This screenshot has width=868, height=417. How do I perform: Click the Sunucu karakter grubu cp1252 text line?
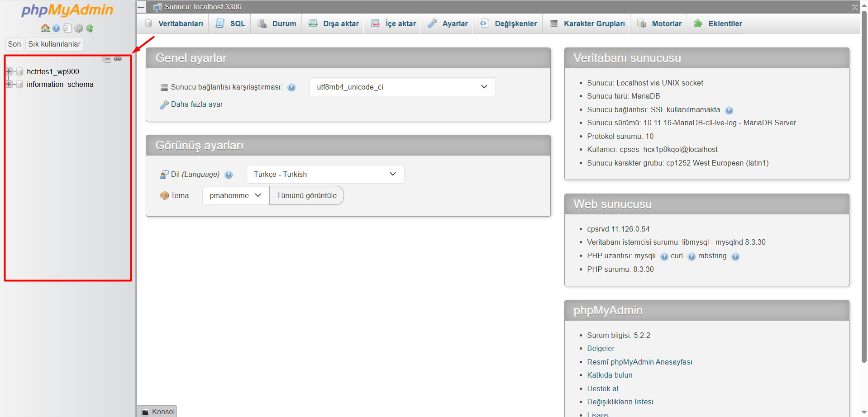click(677, 163)
